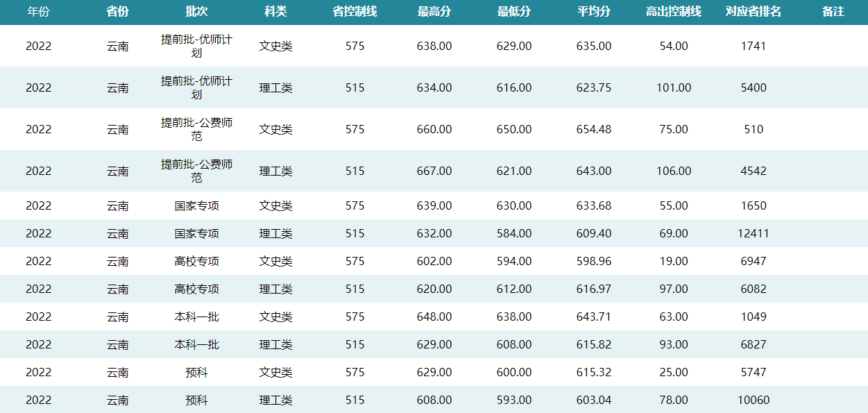
Task: Click the average score cell 654.48
Action: coord(594,129)
